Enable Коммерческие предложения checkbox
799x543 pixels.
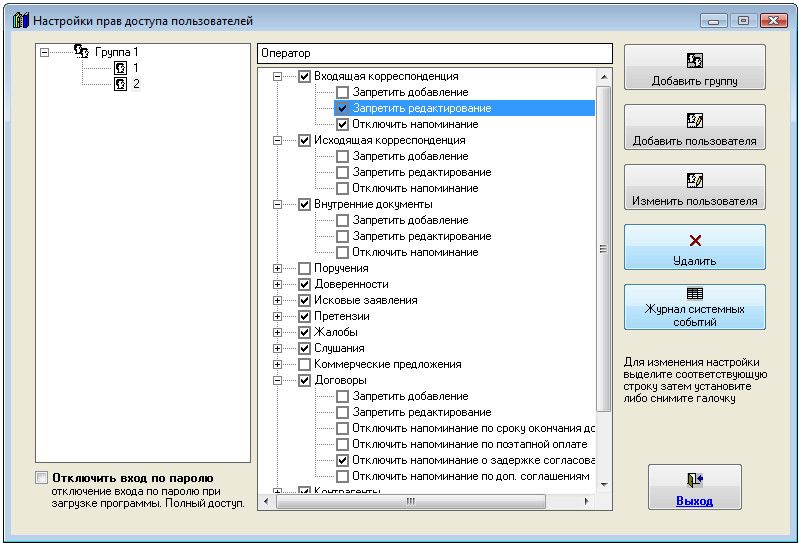[305, 364]
